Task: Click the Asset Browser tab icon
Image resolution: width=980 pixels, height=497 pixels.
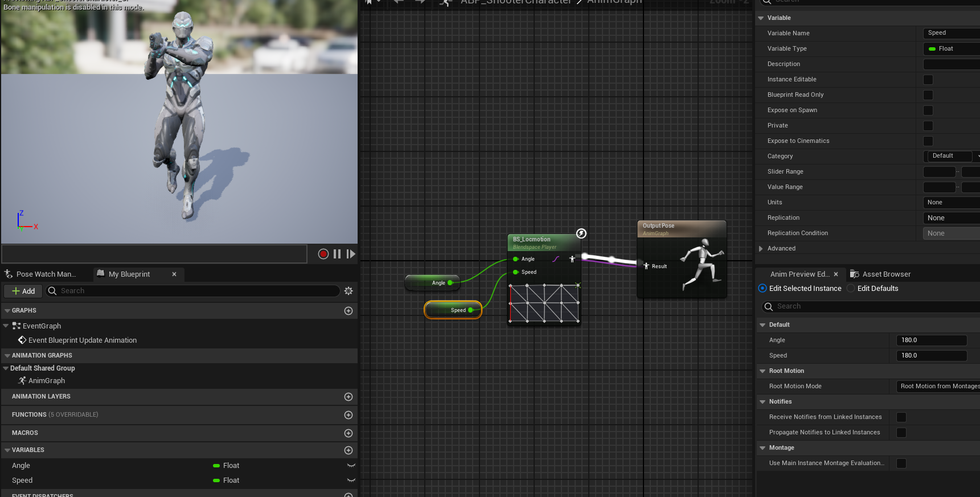Action: [x=854, y=274]
